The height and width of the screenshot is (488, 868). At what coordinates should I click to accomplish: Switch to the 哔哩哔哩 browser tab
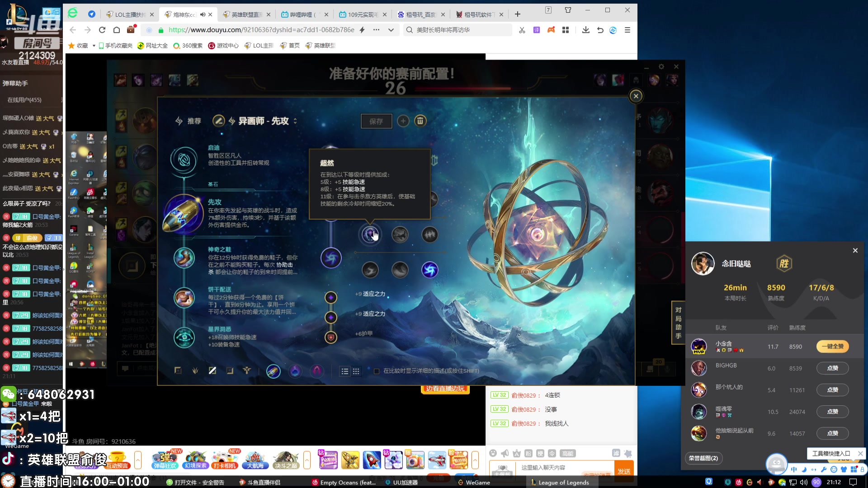pyautogui.click(x=305, y=14)
